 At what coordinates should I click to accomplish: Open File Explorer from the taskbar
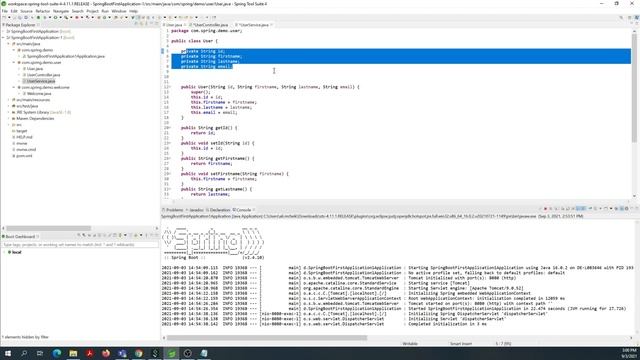click(73, 353)
